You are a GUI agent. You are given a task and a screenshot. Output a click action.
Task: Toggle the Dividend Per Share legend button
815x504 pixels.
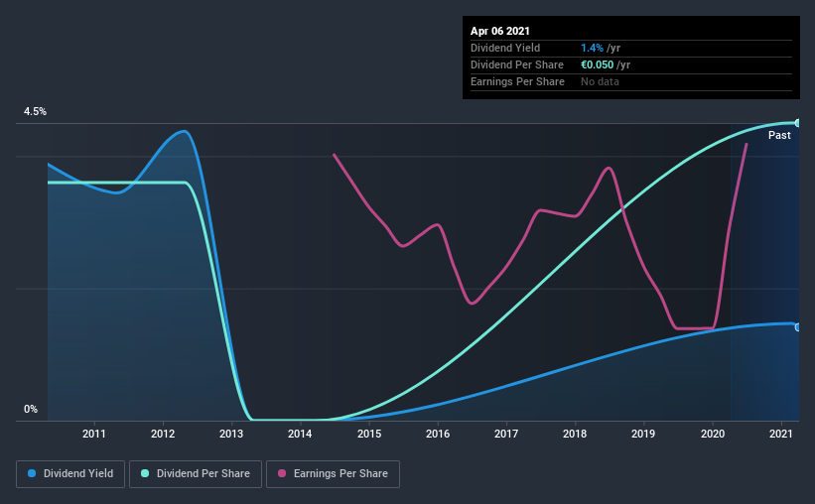[x=196, y=474]
